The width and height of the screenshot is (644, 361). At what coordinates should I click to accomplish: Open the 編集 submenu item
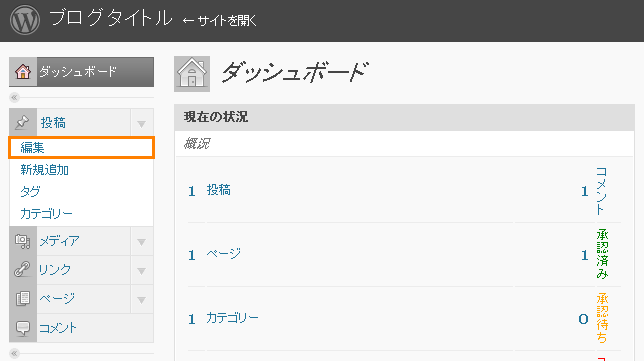point(81,147)
